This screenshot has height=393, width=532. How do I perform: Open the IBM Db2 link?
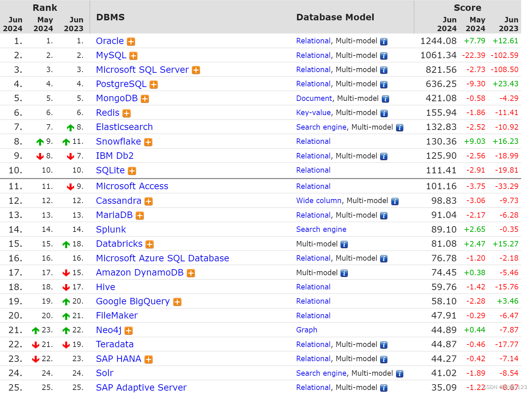115,156
